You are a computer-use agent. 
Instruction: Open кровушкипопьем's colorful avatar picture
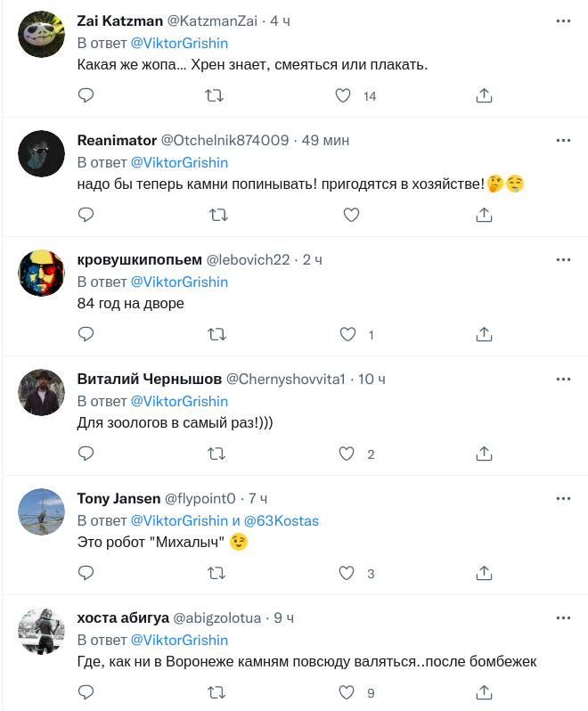pos(42,272)
